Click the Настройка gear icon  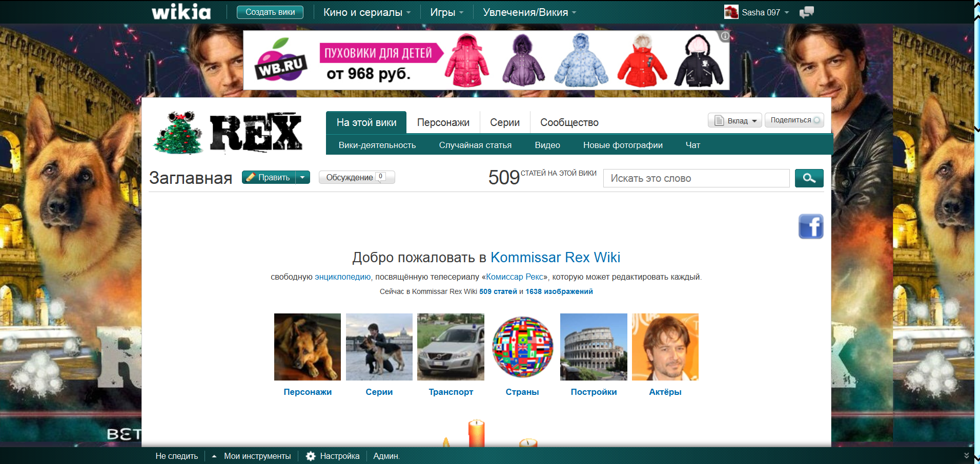click(x=311, y=456)
